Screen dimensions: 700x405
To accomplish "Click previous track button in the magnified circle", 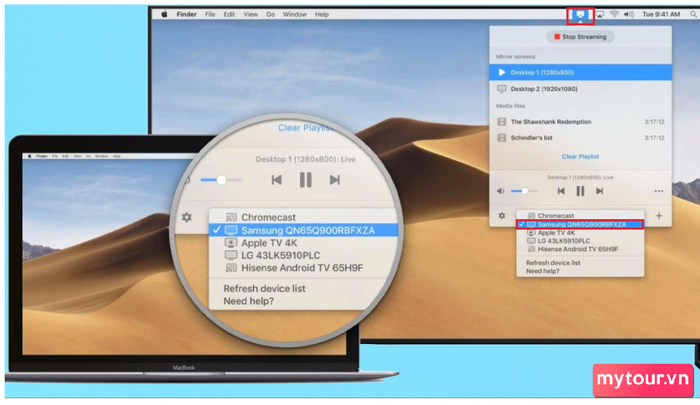I will click(277, 180).
